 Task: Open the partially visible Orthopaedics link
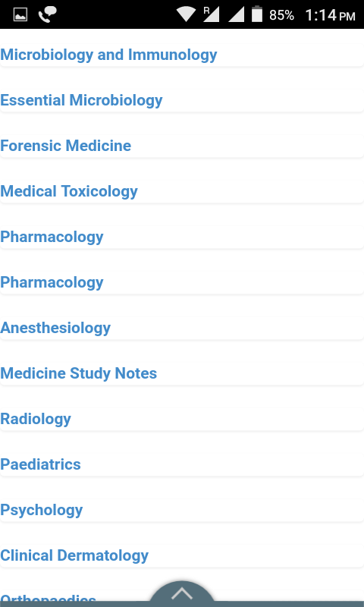pyautogui.click(x=48, y=599)
